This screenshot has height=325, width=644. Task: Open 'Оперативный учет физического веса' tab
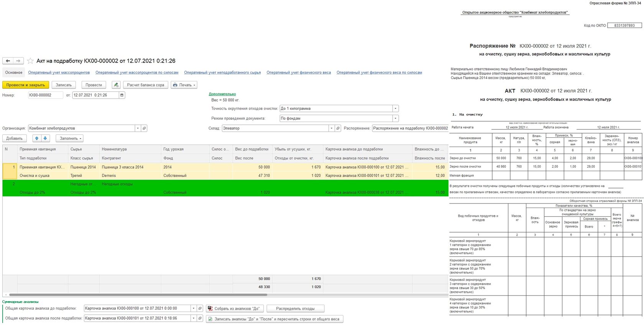[x=299, y=73]
